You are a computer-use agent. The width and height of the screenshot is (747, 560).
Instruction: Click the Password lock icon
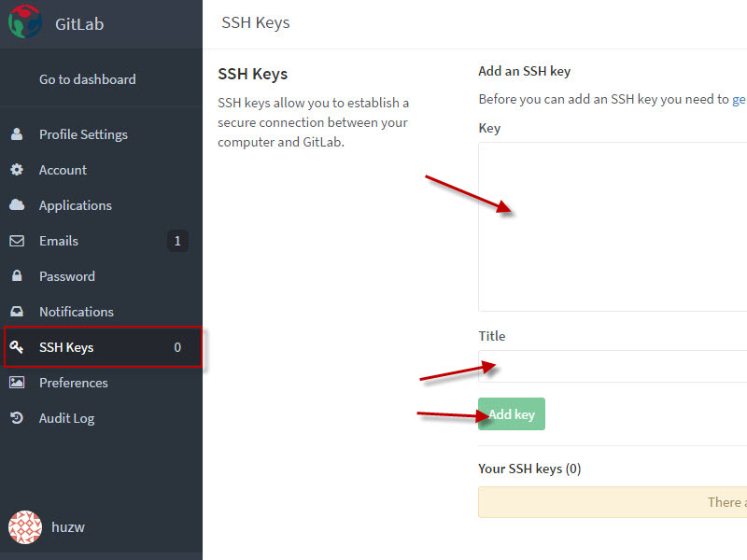[17, 276]
